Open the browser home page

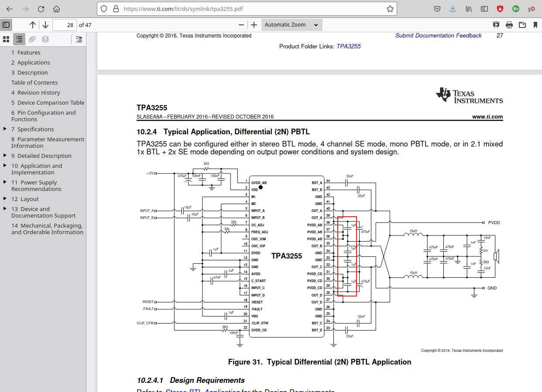click(56, 9)
